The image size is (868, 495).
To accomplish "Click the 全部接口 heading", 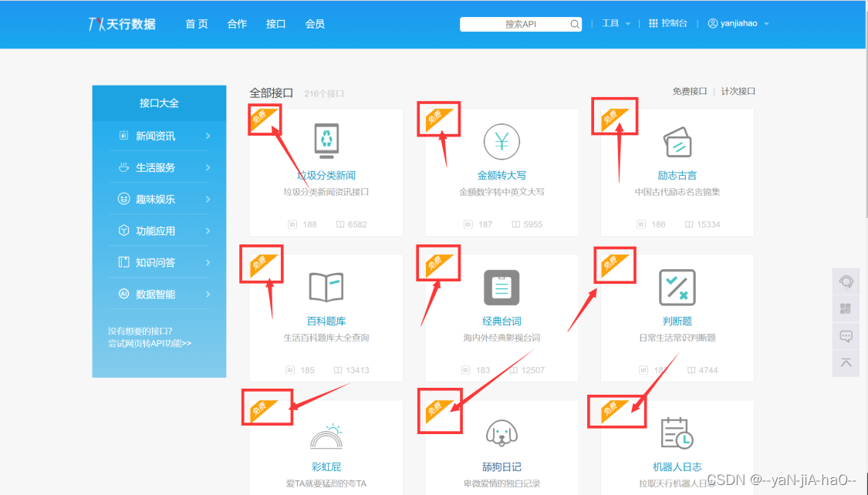I will click(x=272, y=93).
